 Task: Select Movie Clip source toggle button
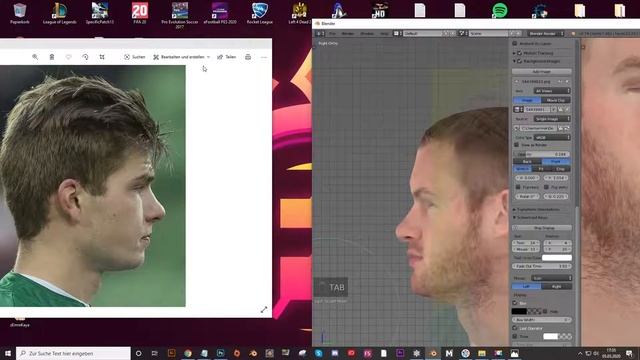(x=556, y=100)
